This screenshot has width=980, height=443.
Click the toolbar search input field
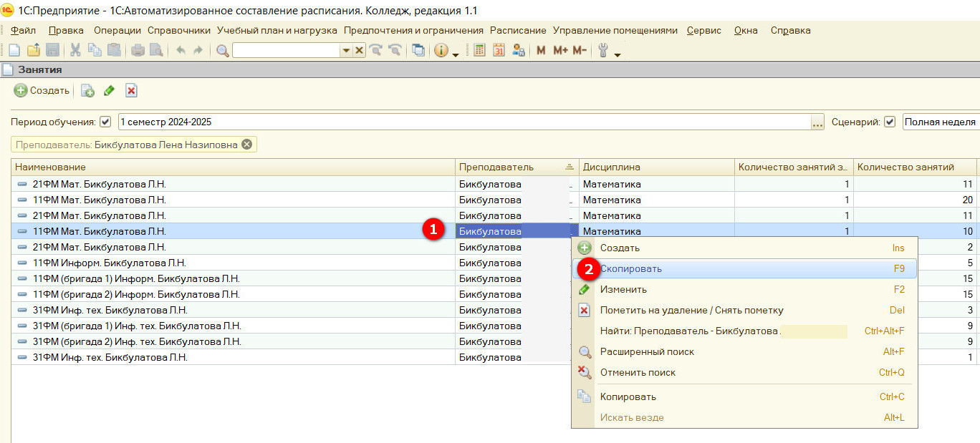tap(286, 50)
